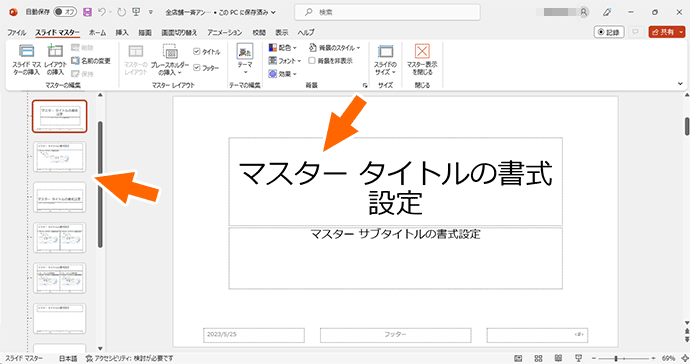The height and width of the screenshot is (364, 690).
Task: Click the Insert Layout icon
Action: point(55,51)
